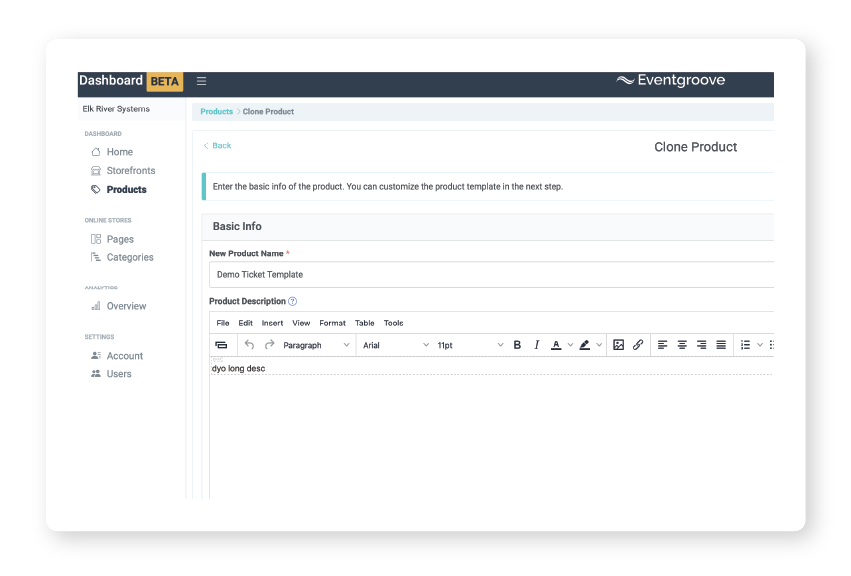Open the Format menu in the editor
Viewport: 851px width, 576px height.
[x=331, y=322]
